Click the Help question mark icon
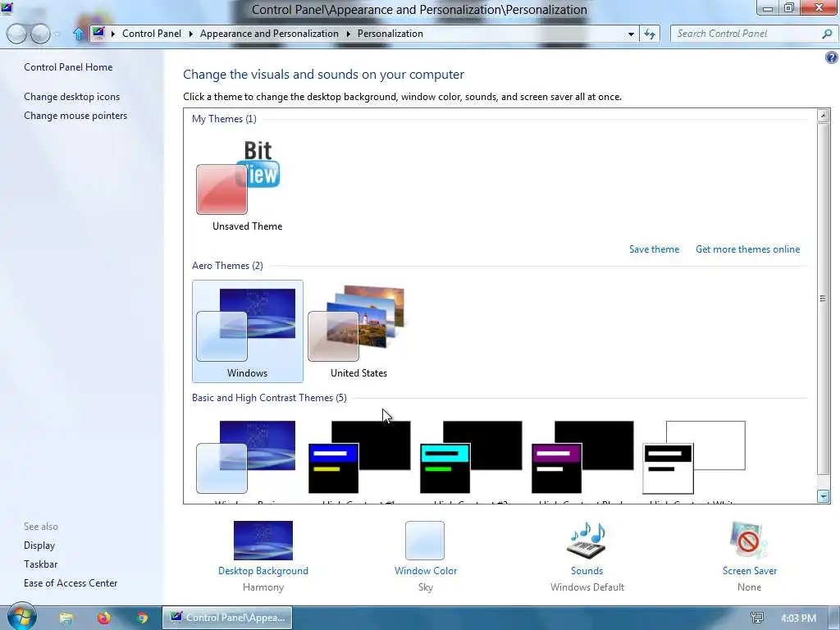This screenshot has height=630, width=840. [x=832, y=57]
